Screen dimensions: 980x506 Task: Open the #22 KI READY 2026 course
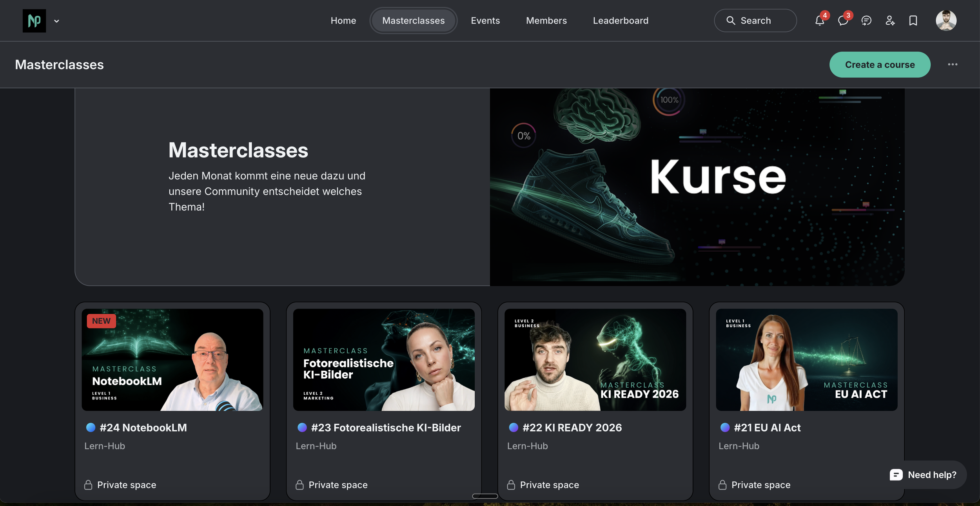[x=572, y=428]
